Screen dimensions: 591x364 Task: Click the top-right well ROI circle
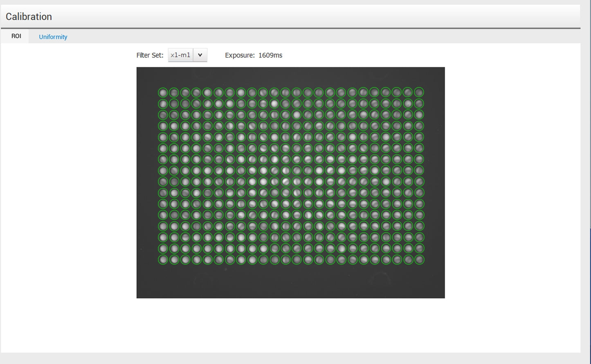coord(419,92)
